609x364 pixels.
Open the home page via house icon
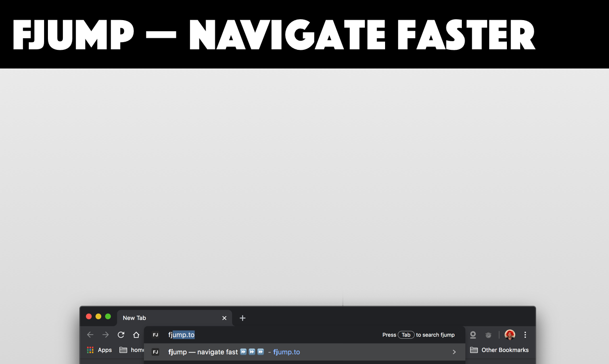[x=136, y=335]
